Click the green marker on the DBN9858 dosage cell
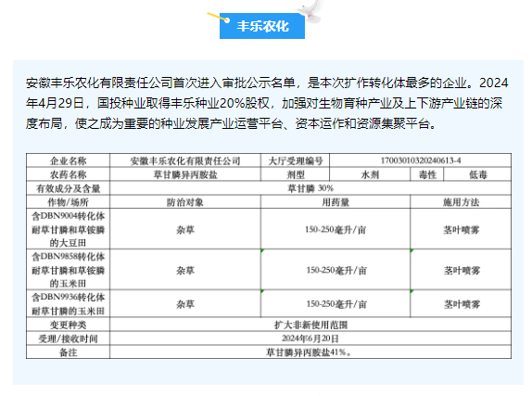 pyautogui.click(x=262, y=251)
